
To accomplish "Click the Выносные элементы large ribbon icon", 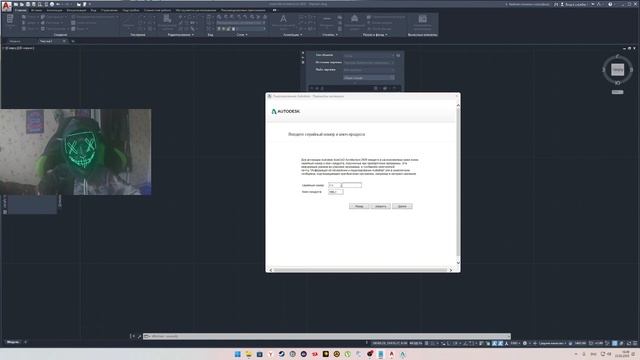I will click(422, 19).
